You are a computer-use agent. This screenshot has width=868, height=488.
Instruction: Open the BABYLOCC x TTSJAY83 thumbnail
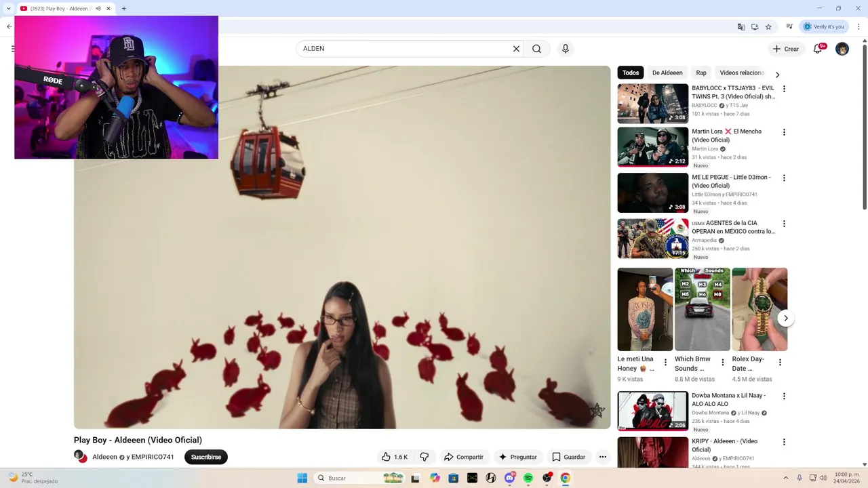click(x=652, y=103)
